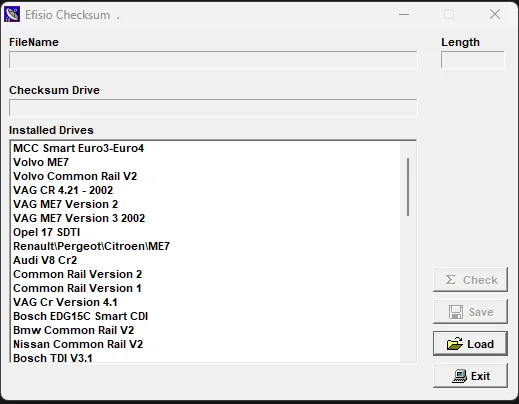Click the Length field

point(473,60)
